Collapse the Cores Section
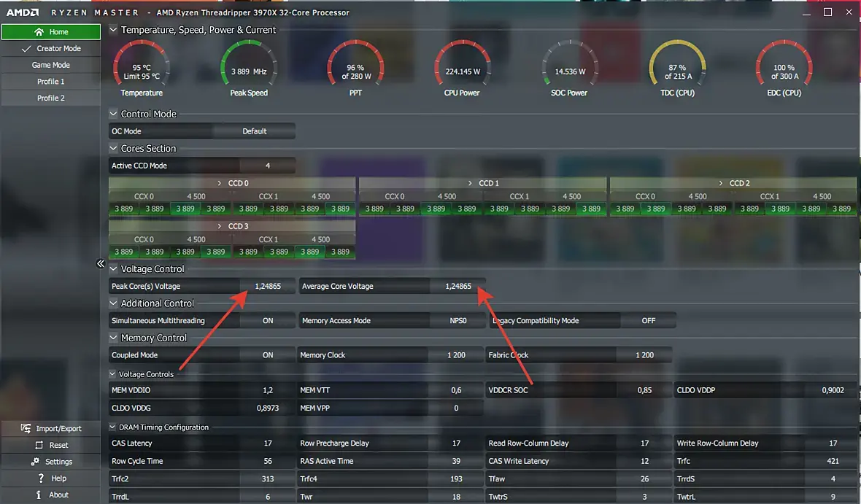The height and width of the screenshot is (504, 861). pyautogui.click(x=113, y=148)
